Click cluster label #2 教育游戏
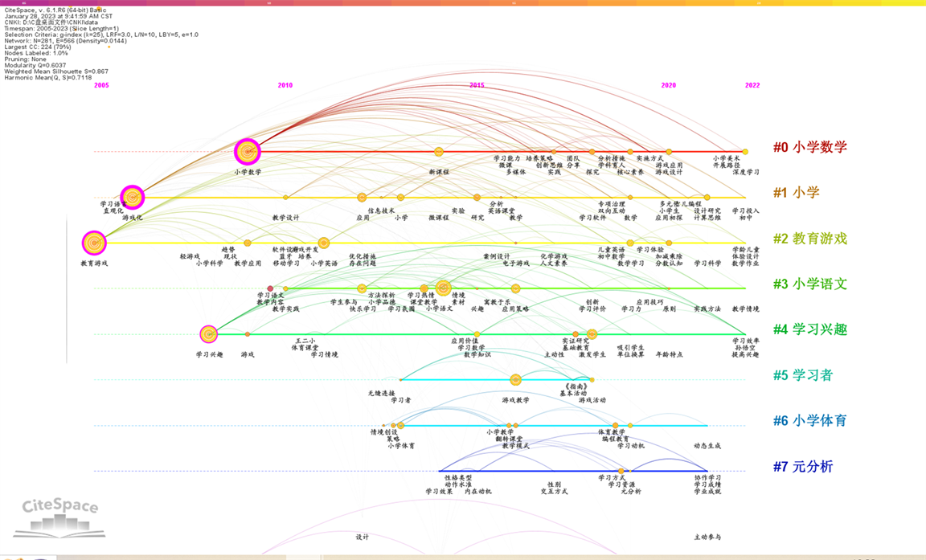 [809, 239]
